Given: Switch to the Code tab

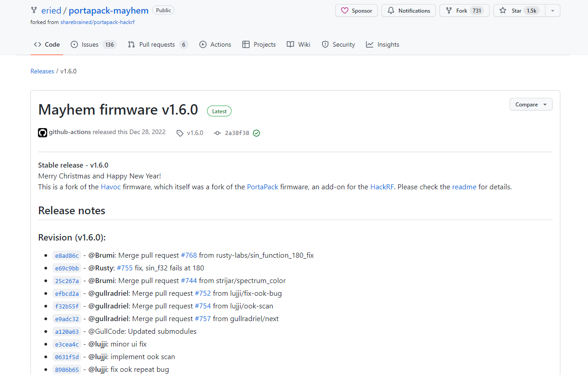Looking at the screenshot, I should click(47, 44).
